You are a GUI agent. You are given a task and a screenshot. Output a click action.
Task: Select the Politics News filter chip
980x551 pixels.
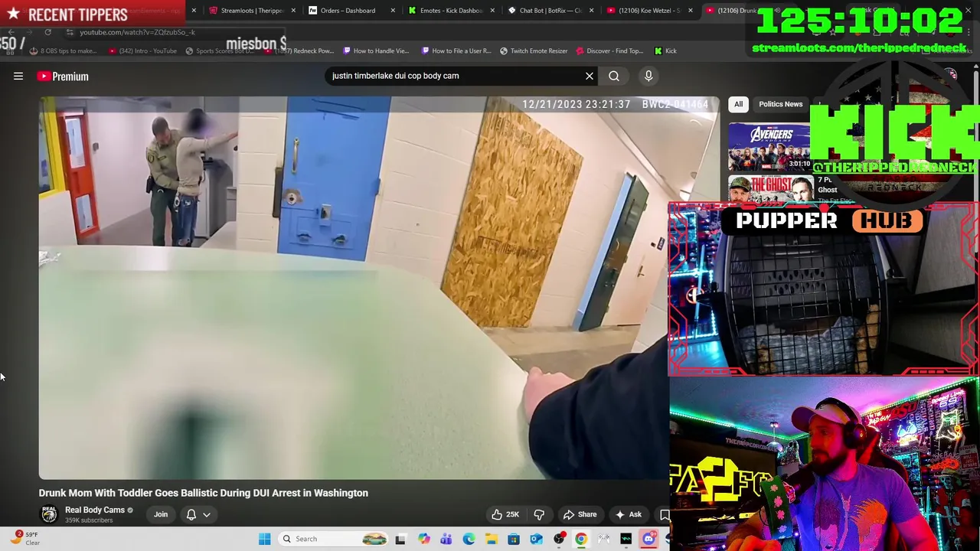(x=780, y=104)
